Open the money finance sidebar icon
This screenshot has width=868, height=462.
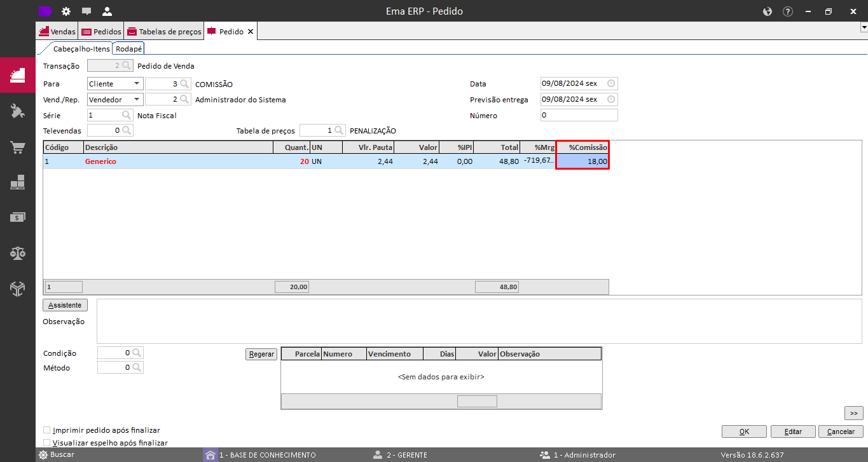point(18,217)
